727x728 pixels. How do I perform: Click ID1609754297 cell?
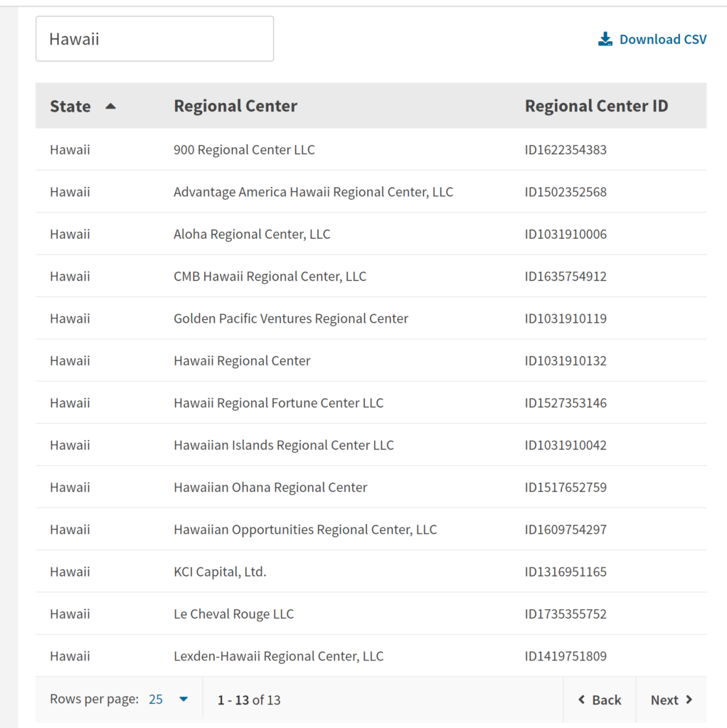[566, 530]
